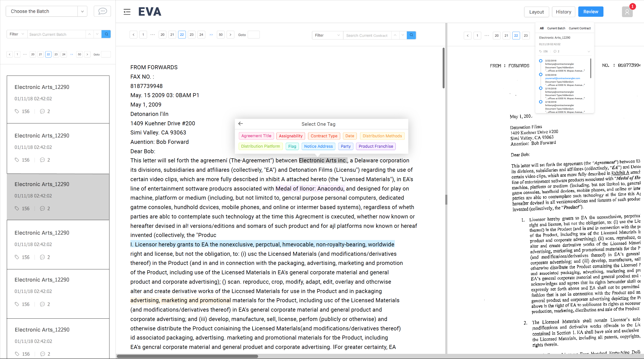The image size is (644, 359).
Task: Go to previous page in sidebar pagination
Action: point(10,54)
